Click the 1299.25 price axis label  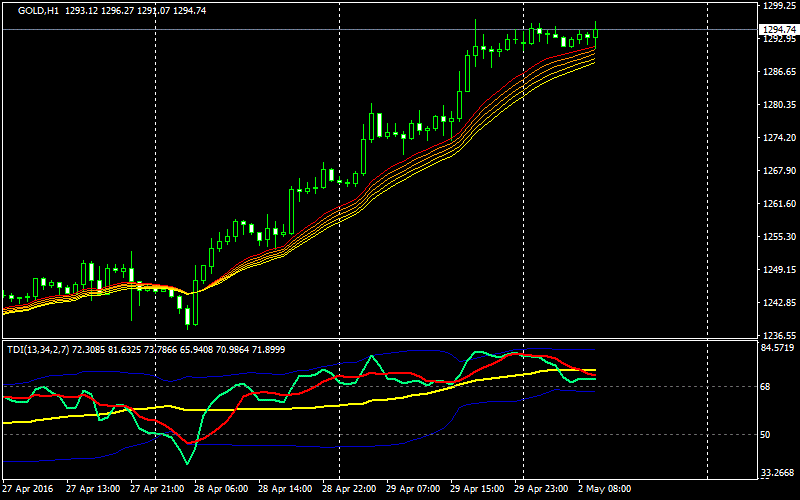(779, 6)
